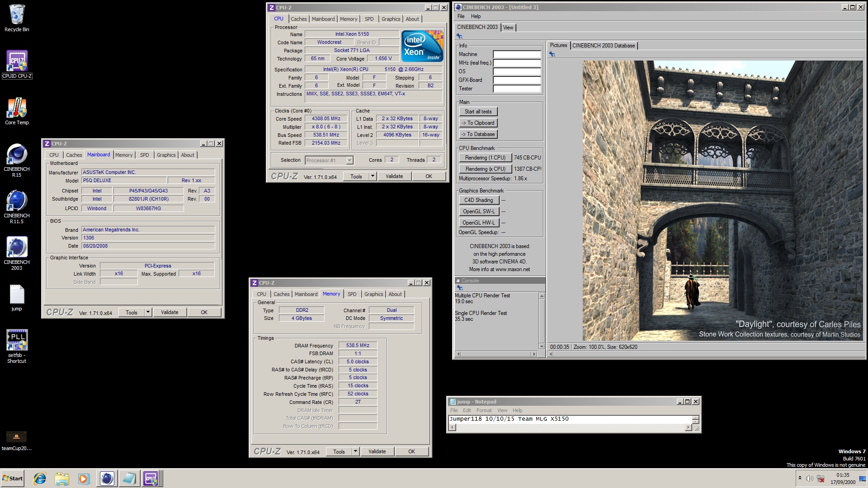
Task: Open Internet Explorer from the taskbar
Action: point(40,479)
